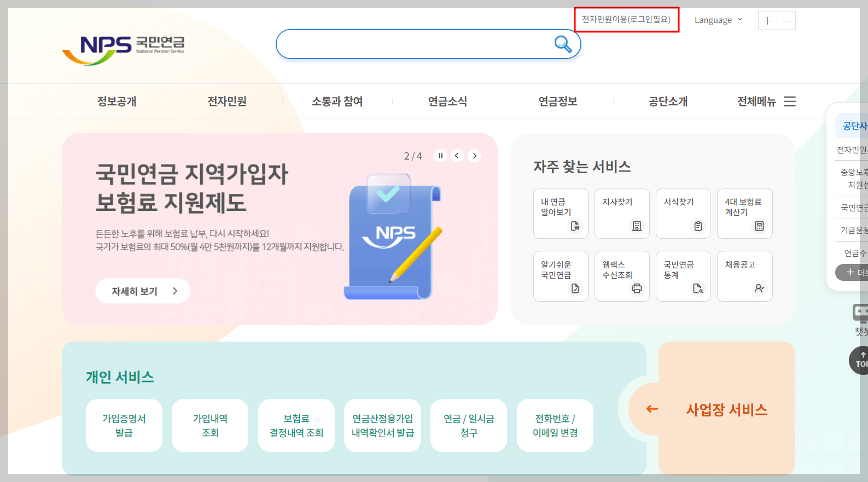The width and height of the screenshot is (868, 482).
Task: Click 연금산정용가입 내역확인서 발급 button
Action: pos(382,425)
